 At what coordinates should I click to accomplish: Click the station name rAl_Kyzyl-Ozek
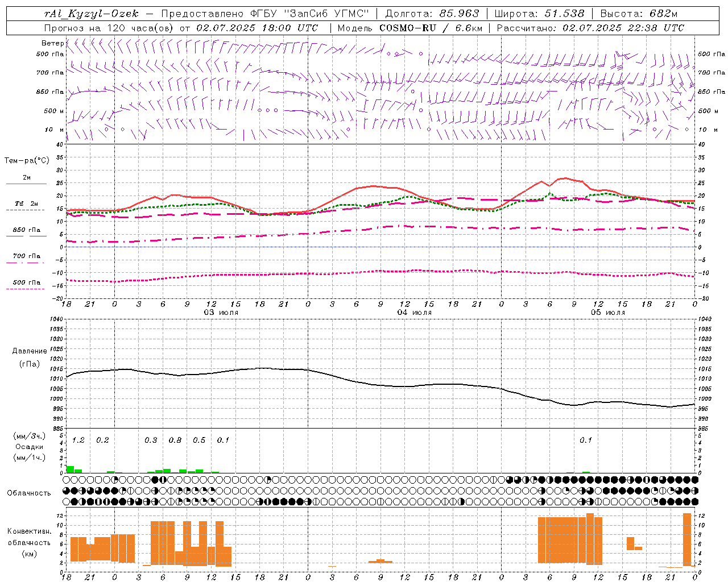[91, 14]
